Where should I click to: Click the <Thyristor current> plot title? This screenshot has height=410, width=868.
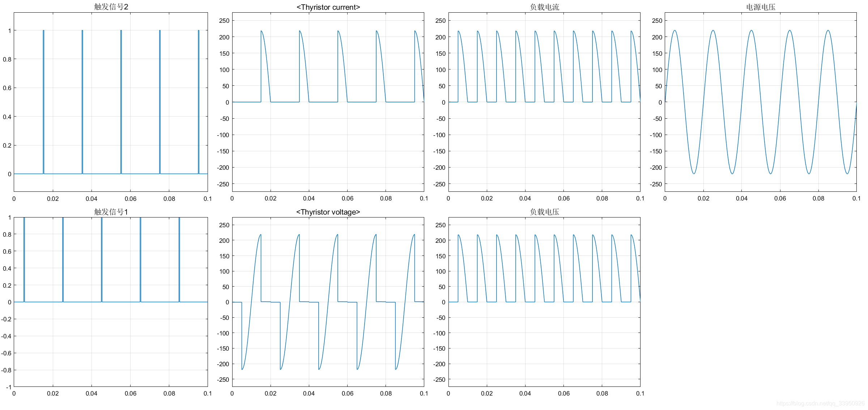(x=328, y=7)
